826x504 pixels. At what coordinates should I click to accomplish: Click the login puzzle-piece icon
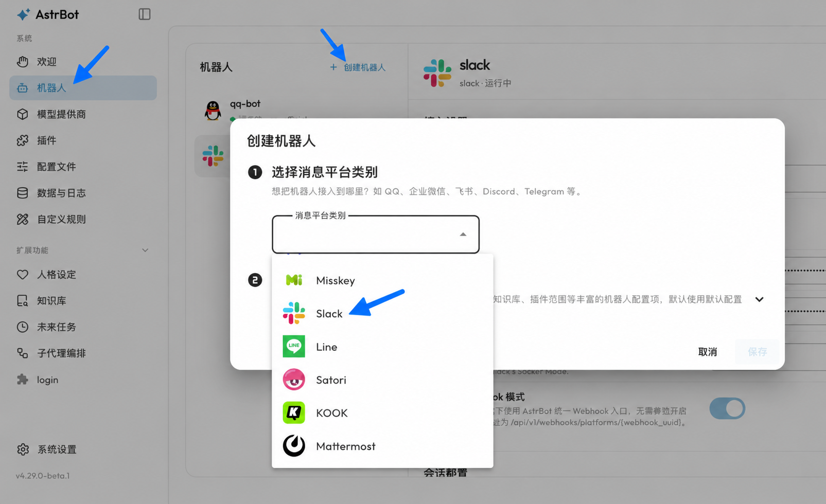pyautogui.click(x=22, y=380)
